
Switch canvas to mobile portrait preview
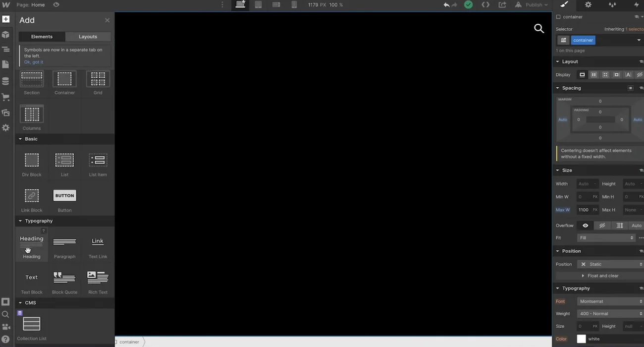coord(294,5)
